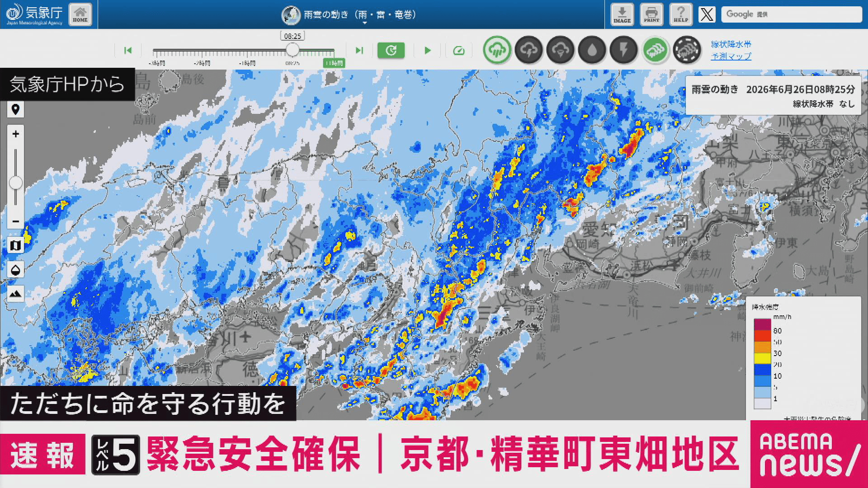The height and width of the screenshot is (488, 868).
Task: Click the PRINT icon
Action: [651, 14]
